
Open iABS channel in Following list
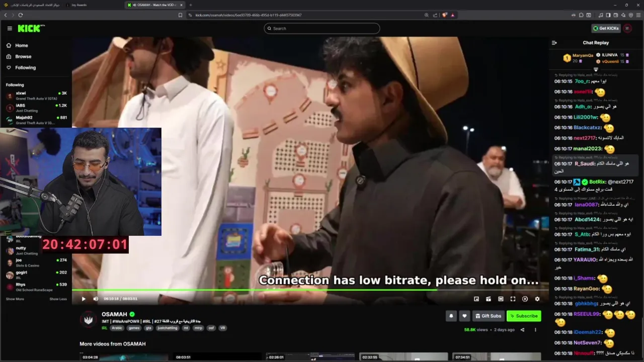point(36,108)
